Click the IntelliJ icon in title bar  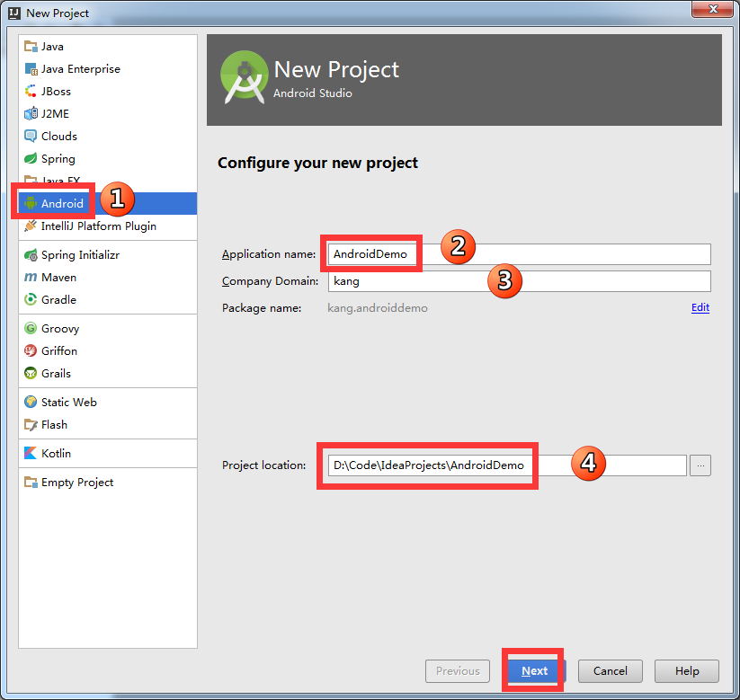(x=14, y=13)
